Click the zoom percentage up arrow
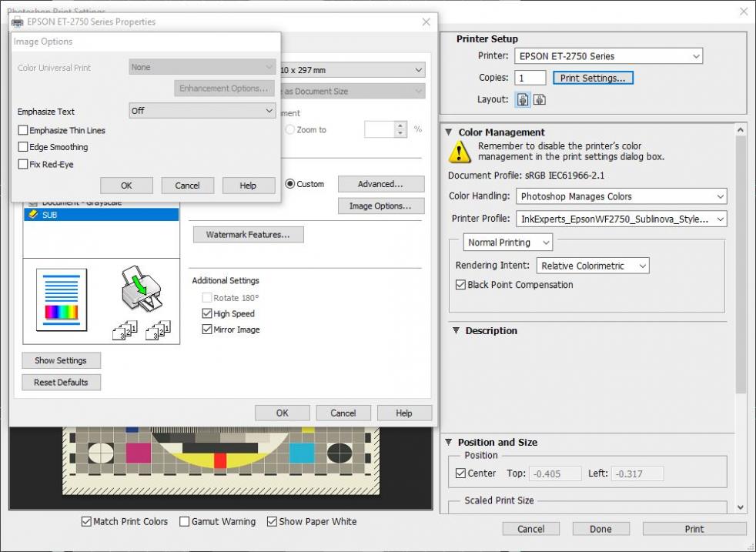Viewport: 756px width, 552px height. 400,125
